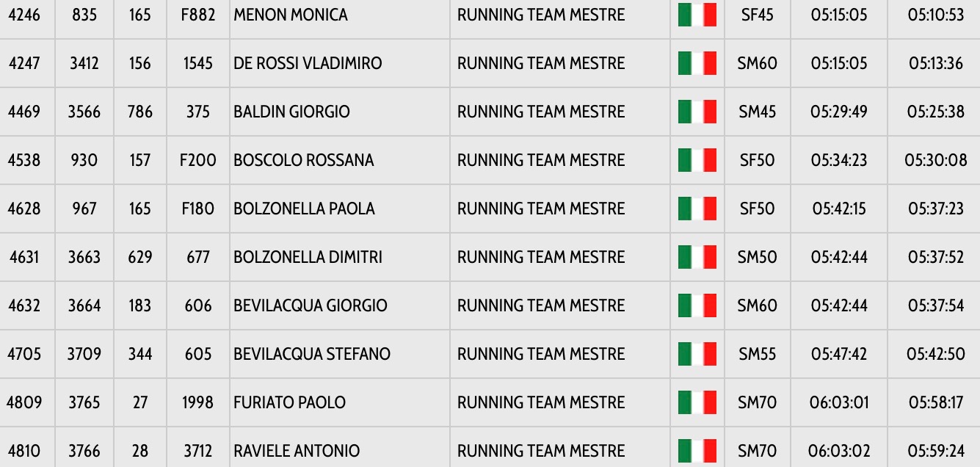Screen dimensions: 980x467
Task: Click the flag icon beside De Rossi Vladimiro
Action: click(697, 63)
